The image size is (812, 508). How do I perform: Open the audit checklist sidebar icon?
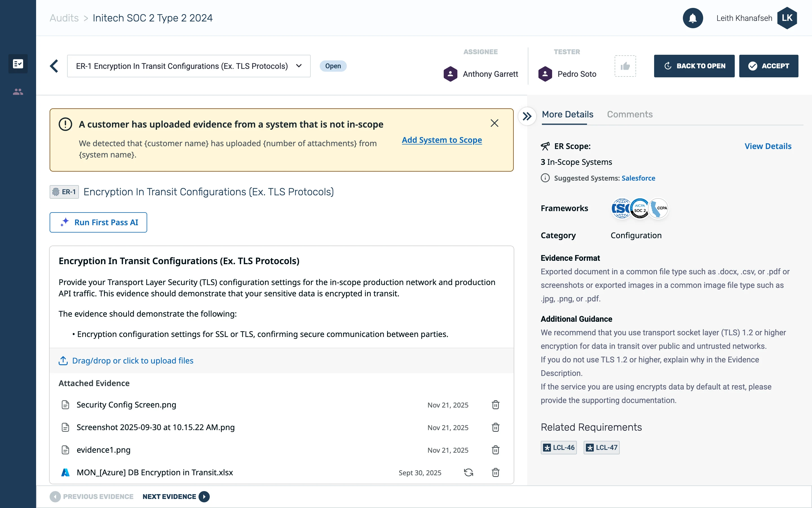(x=18, y=63)
